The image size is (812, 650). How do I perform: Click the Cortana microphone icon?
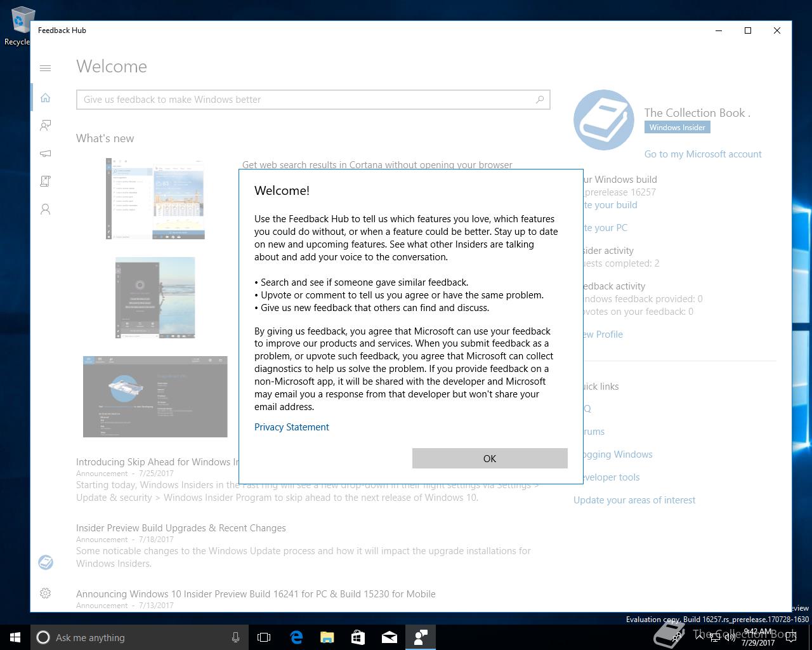pos(235,637)
